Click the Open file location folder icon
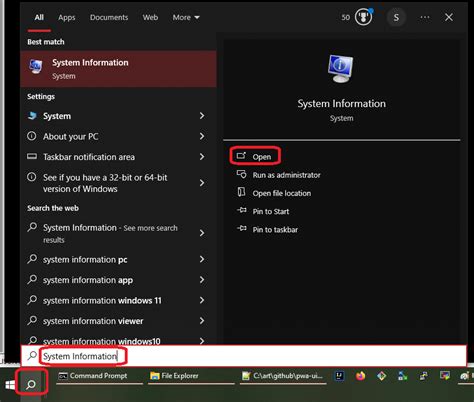474x402 pixels. point(241,192)
